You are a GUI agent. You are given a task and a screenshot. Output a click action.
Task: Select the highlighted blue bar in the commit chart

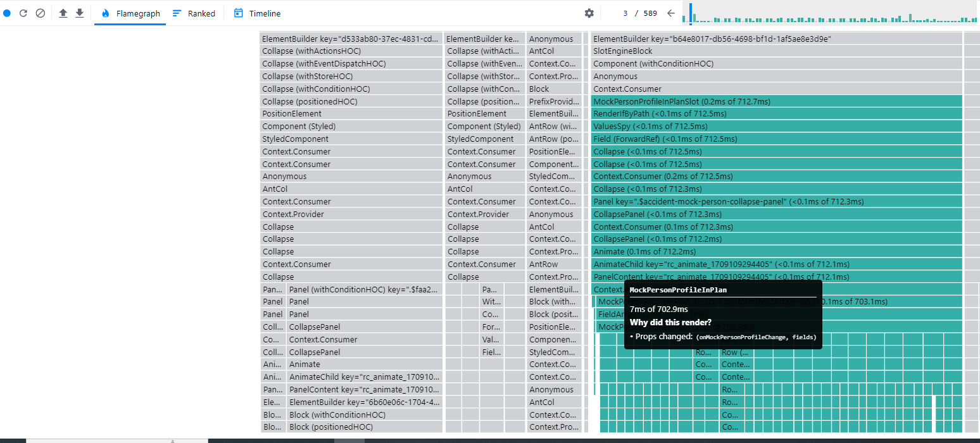[691, 13]
